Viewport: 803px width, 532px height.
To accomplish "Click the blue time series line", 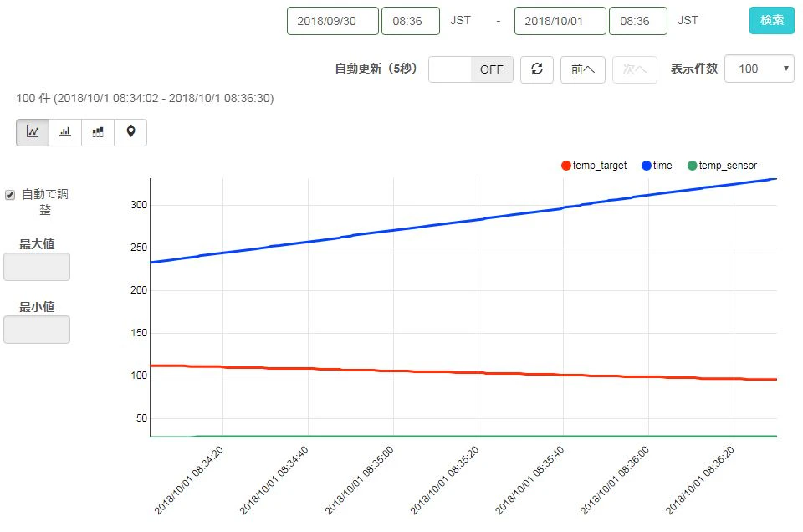I will [x=463, y=222].
